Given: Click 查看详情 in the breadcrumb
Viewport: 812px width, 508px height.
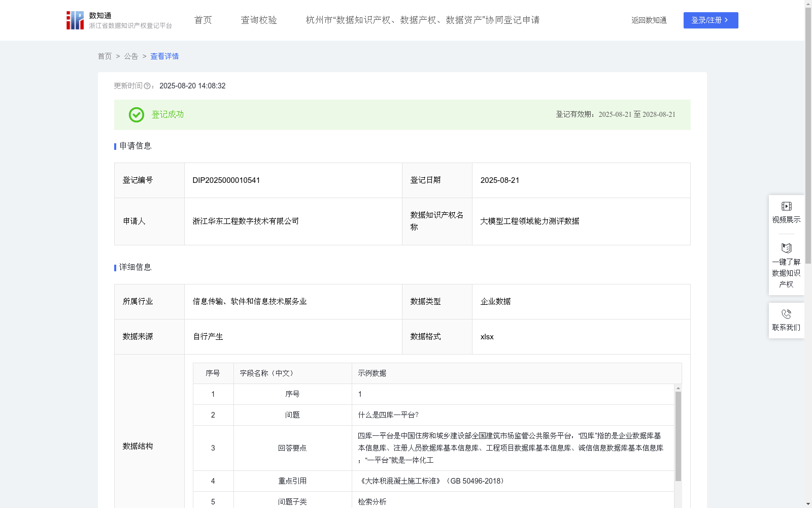Looking at the screenshot, I should click(x=164, y=56).
